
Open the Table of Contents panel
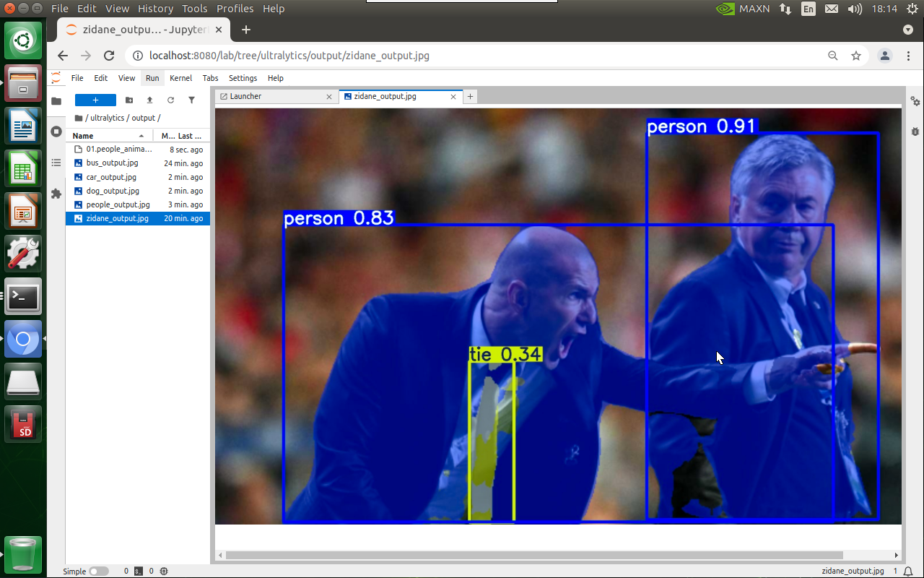(x=56, y=163)
